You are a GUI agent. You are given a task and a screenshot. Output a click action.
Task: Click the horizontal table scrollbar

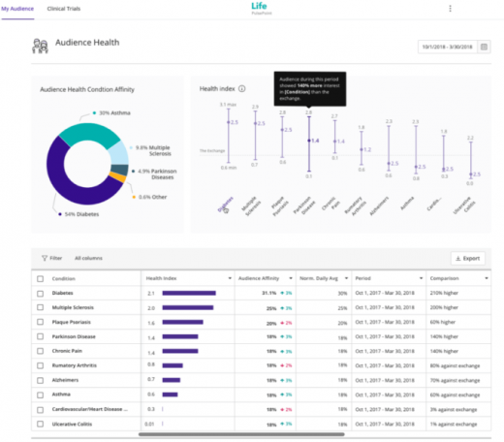(241, 434)
